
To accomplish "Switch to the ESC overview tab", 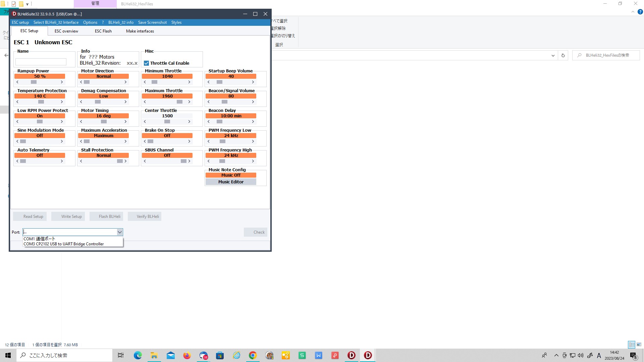I will (x=66, y=31).
